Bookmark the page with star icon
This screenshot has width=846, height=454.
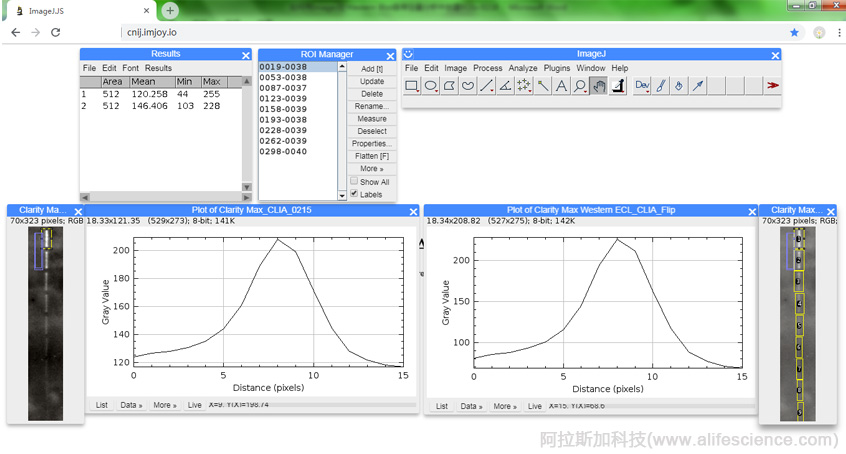pyautogui.click(x=794, y=32)
